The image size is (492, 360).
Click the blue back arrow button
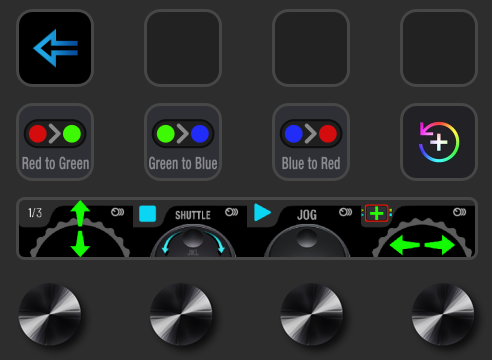pyautogui.click(x=55, y=48)
